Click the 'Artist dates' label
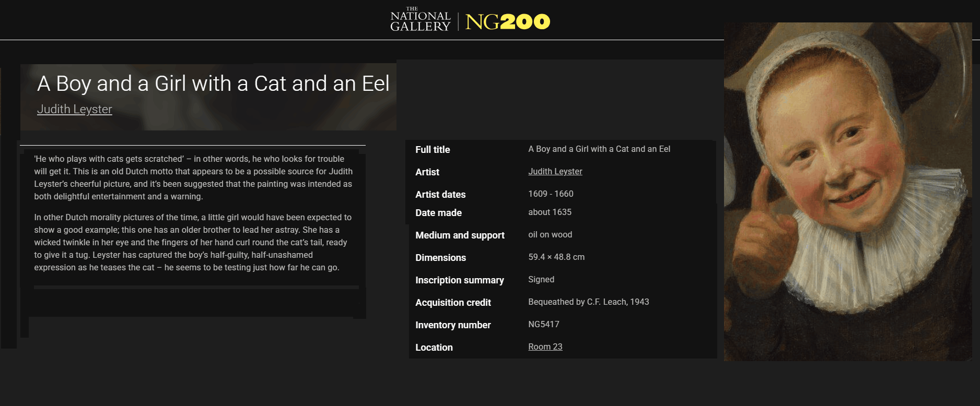The height and width of the screenshot is (406, 980). (x=440, y=194)
